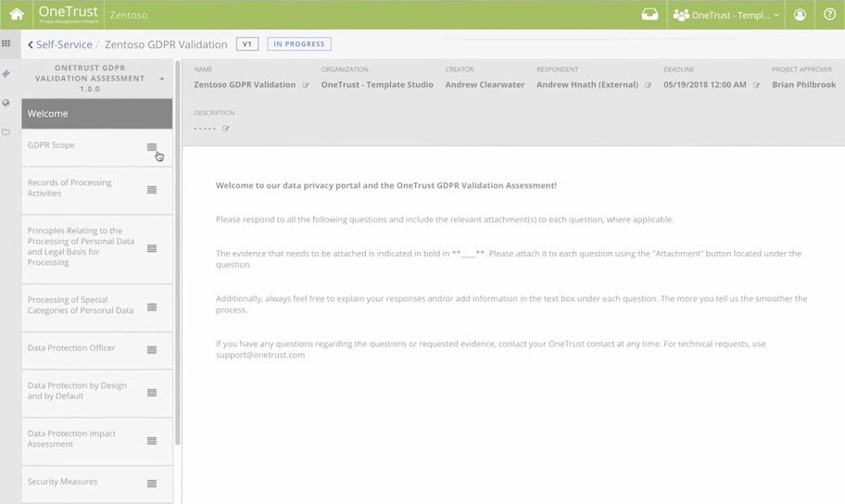Open the user profile icon
This screenshot has width=845, height=504.
800,15
